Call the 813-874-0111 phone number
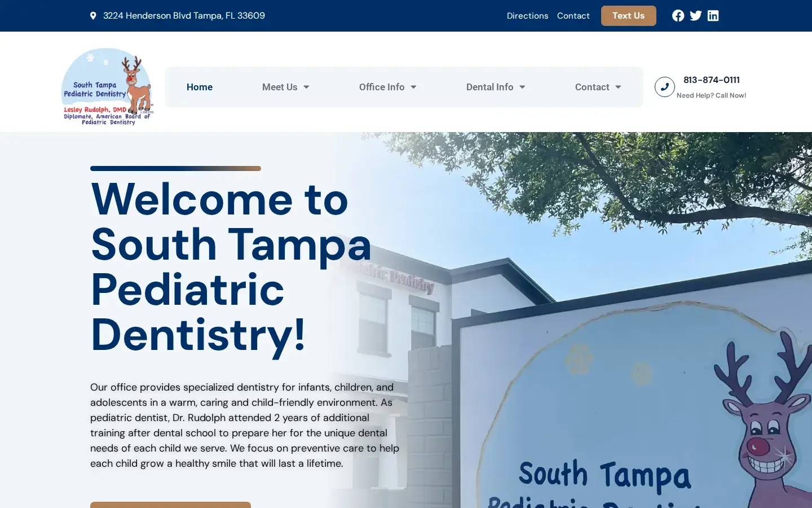The image size is (812, 508). click(x=712, y=80)
